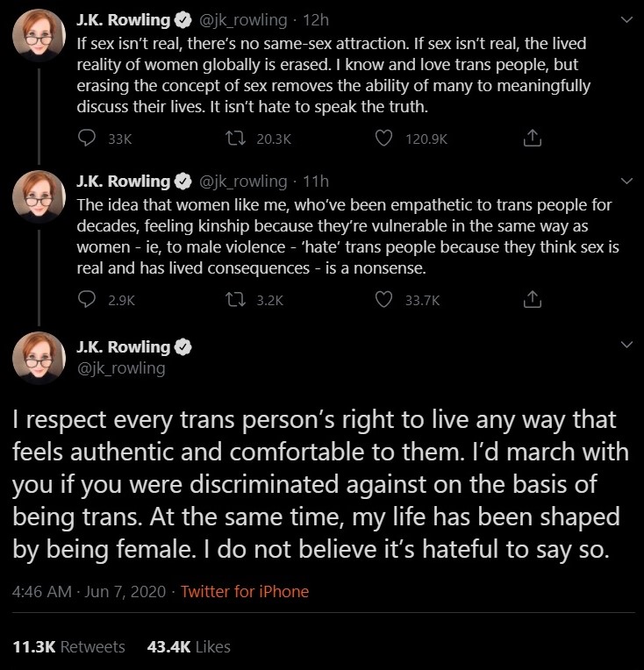Open the options chevron on the main tweet
Screen dimensions: 644x670
626,346
